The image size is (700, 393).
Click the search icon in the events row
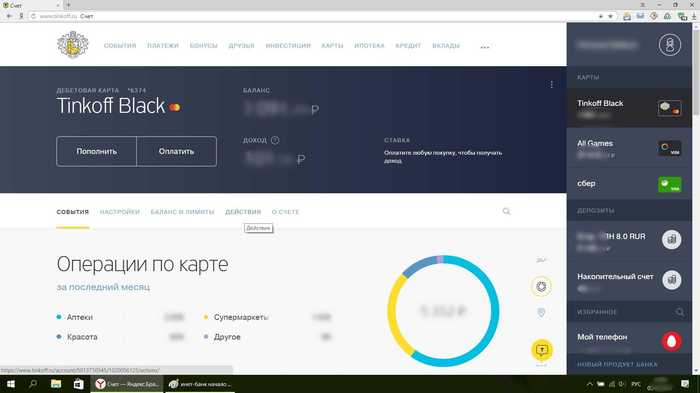(x=506, y=211)
